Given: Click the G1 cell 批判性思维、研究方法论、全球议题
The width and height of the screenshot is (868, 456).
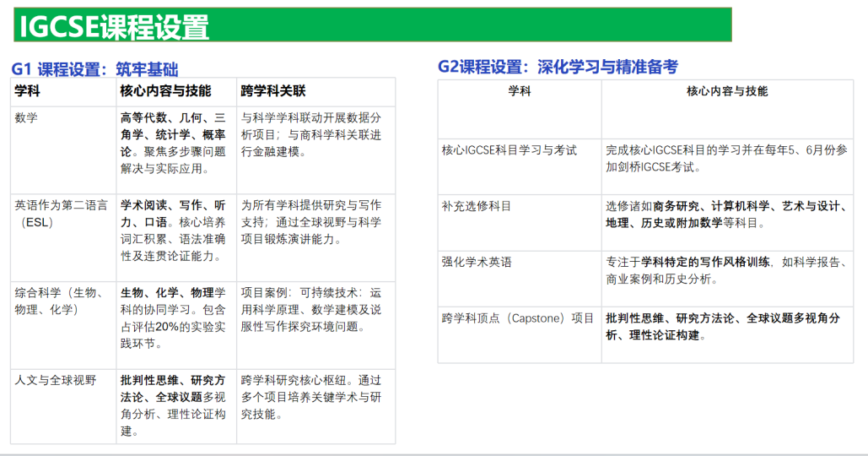Looking at the screenshot, I should [x=176, y=406].
